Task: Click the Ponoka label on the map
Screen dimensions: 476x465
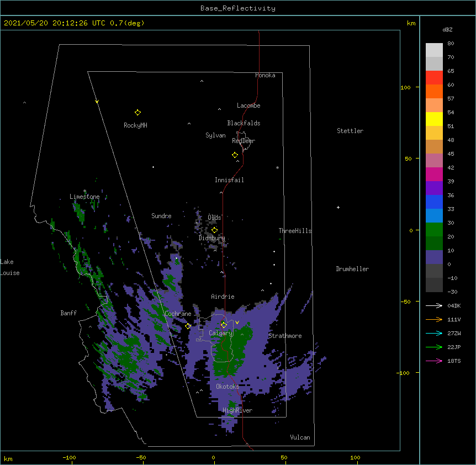Action: coord(265,75)
